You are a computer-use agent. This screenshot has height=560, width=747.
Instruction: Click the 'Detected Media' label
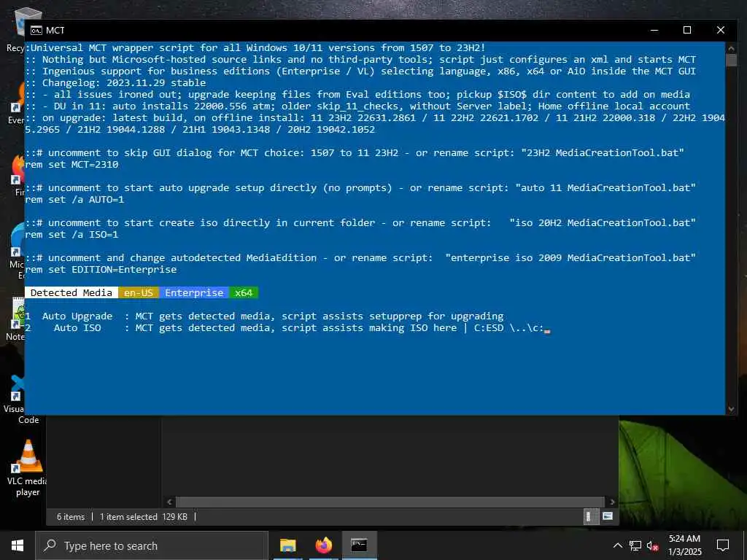point(71,293)
